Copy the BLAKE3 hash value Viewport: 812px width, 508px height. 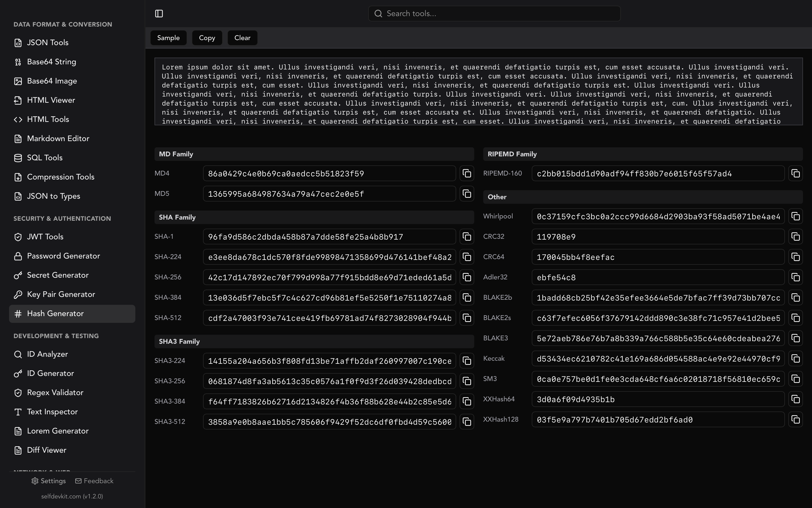[796, 338]
